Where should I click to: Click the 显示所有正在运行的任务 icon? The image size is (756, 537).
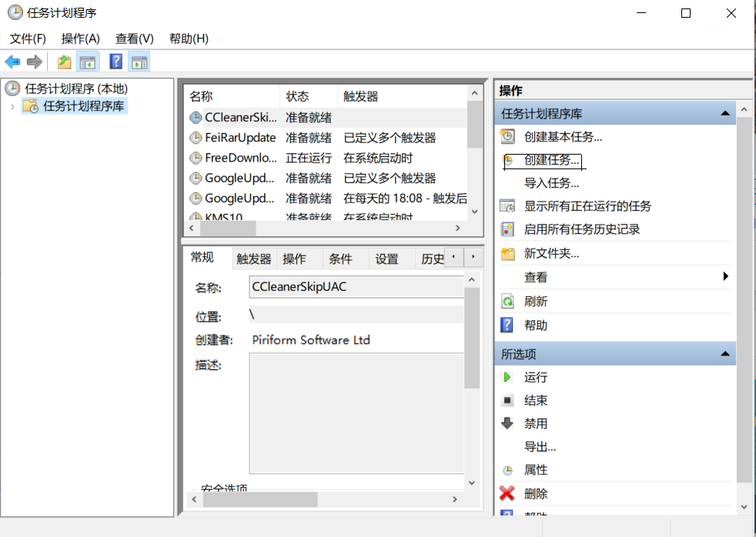(507, 206)
